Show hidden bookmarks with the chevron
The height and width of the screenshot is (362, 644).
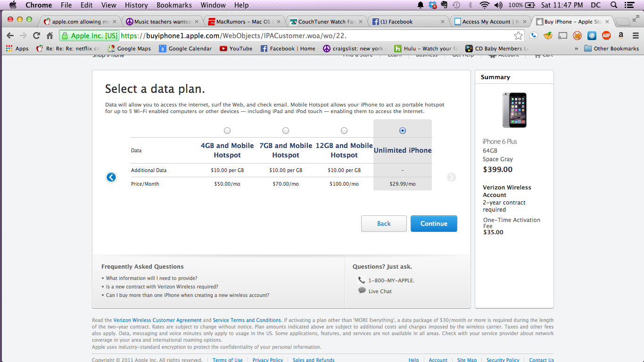[577, 49]
